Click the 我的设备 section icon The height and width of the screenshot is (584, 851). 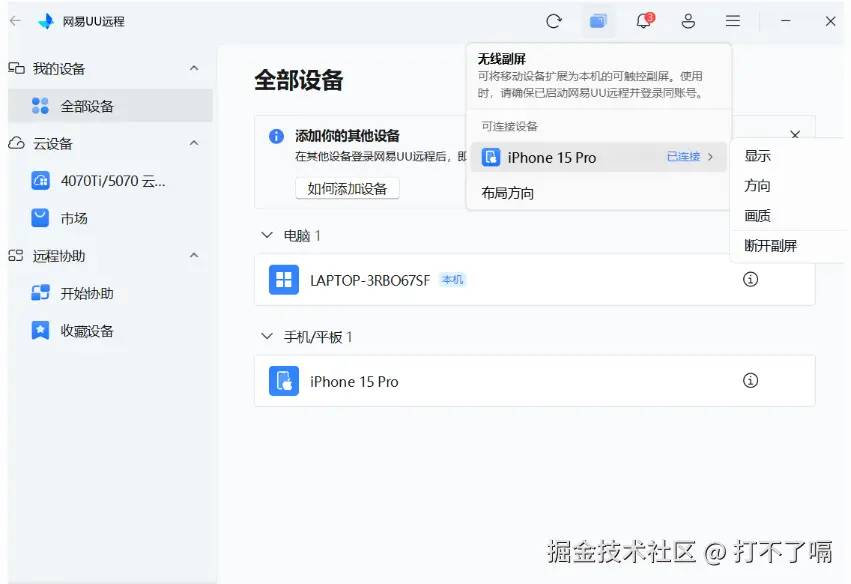click(16, 68)
